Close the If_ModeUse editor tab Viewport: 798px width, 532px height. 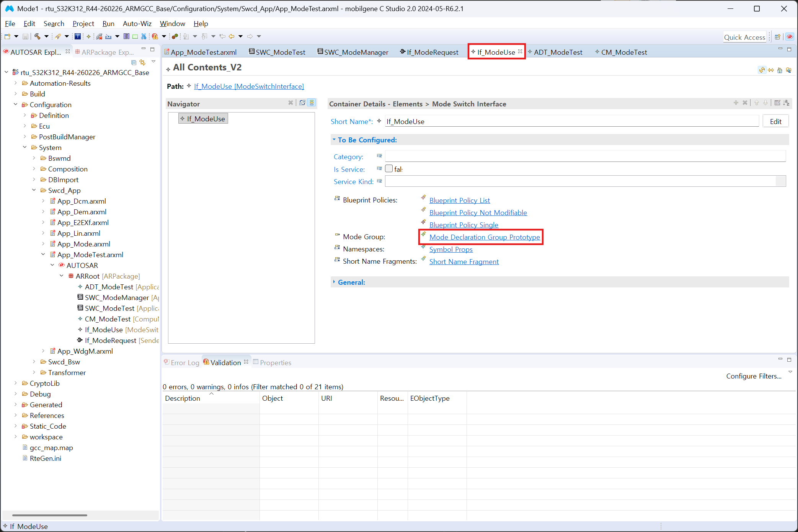(520, 51)
